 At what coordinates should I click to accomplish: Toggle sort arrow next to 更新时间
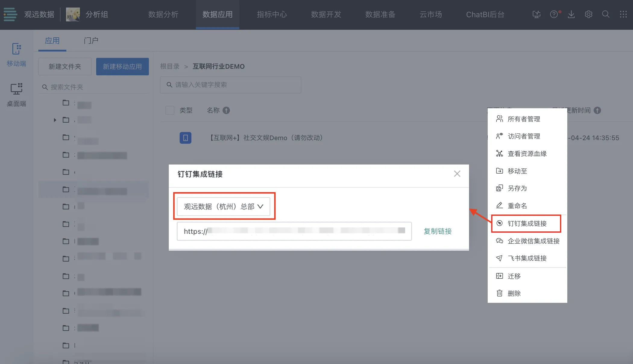(x=597, y=110)
